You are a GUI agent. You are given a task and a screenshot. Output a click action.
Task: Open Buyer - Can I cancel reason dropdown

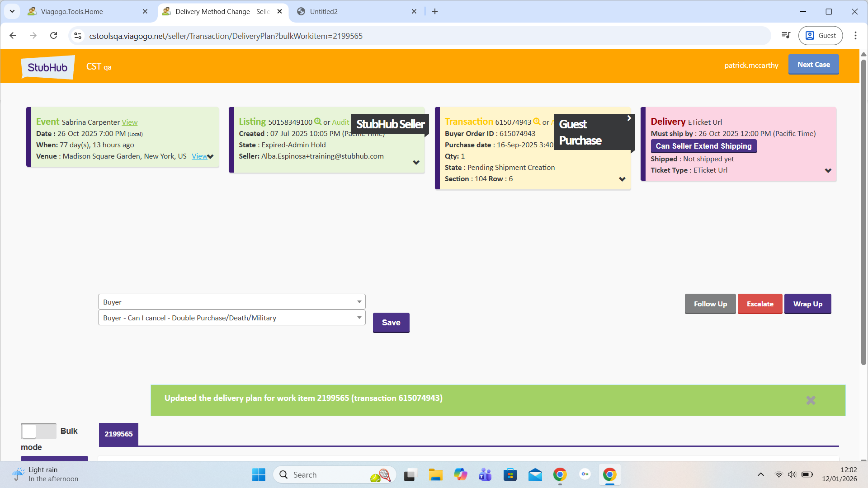pos(231,318)
